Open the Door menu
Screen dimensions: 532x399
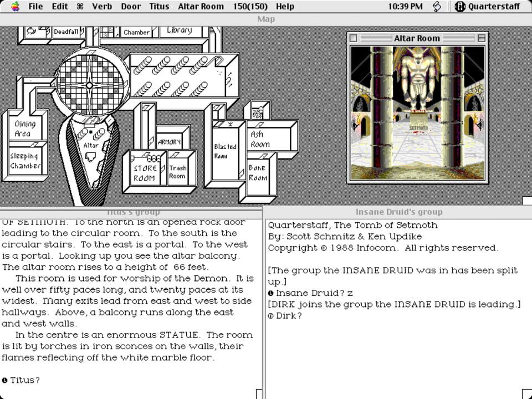[131, 6]
